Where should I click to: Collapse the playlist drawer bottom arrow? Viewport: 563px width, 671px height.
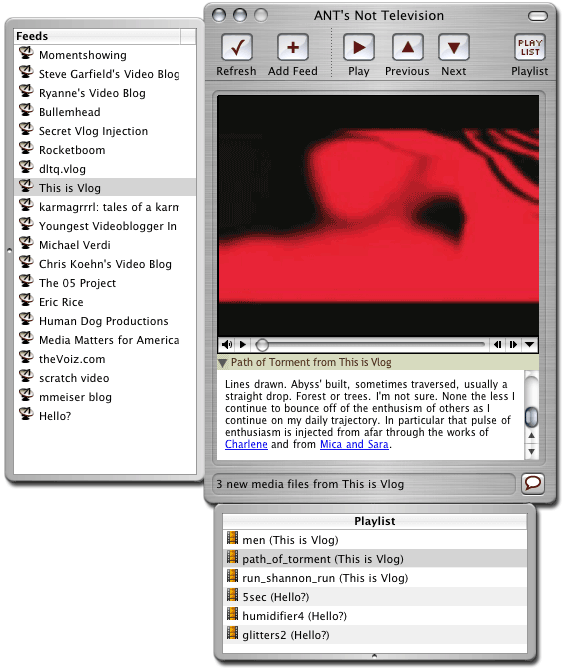click(374, 656)
